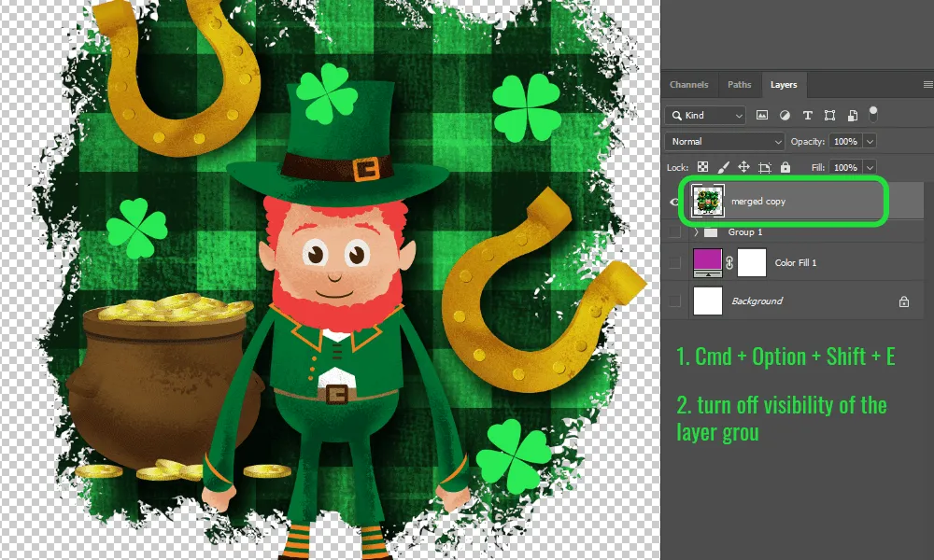Click the Group 1 folder icon

click(711, 232)
